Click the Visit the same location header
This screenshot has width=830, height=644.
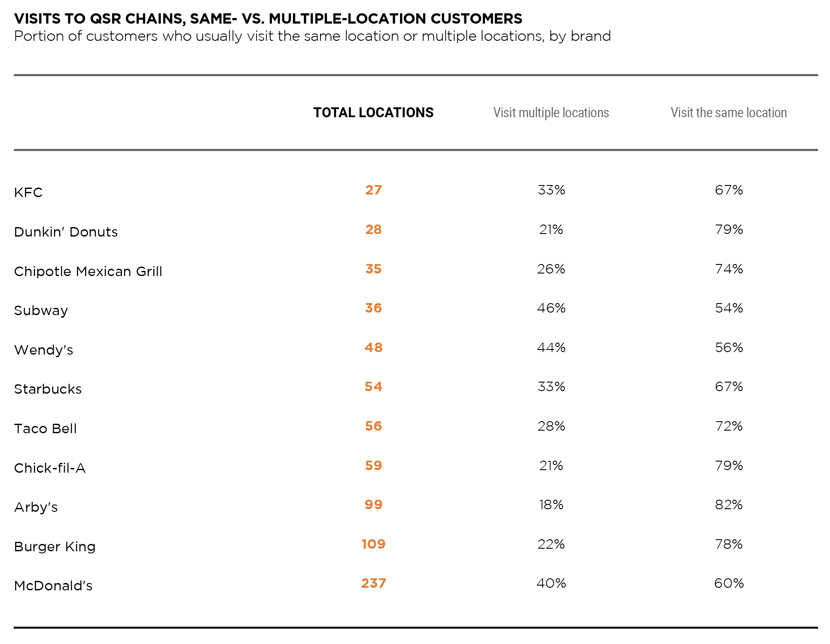click(729, 112)
